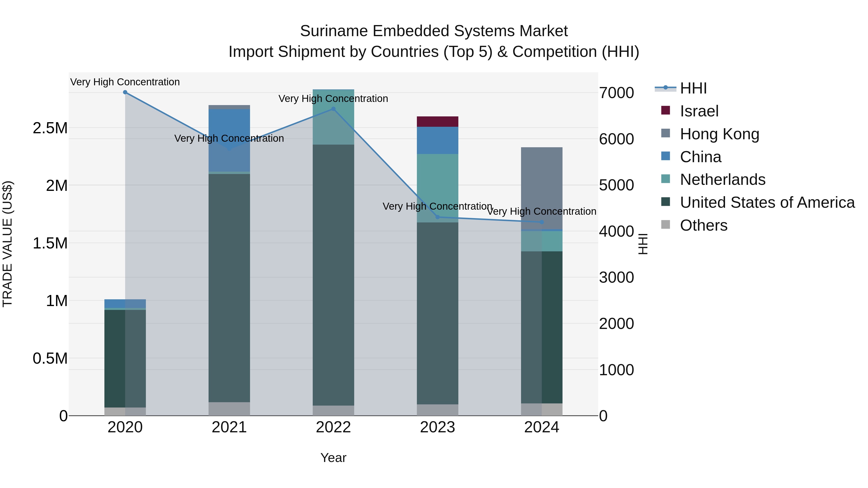
Task: Click the 2020 Very High Concentration annotation
Action: point(125,82)
